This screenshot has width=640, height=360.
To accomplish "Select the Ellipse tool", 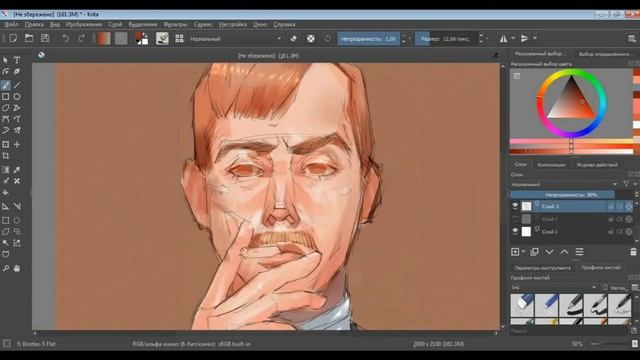I will tap(17, 97).
